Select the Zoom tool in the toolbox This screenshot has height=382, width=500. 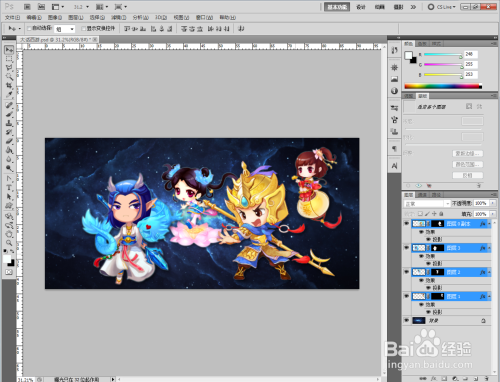click(9, 243)
